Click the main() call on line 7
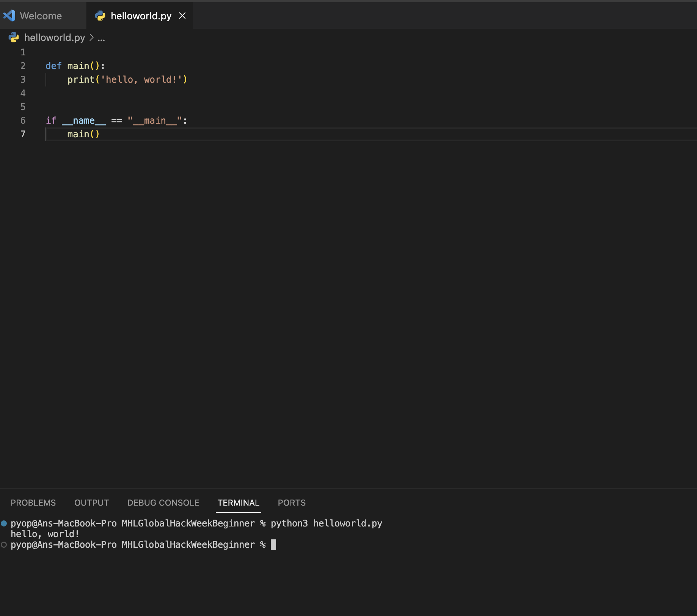 point(83,134)
